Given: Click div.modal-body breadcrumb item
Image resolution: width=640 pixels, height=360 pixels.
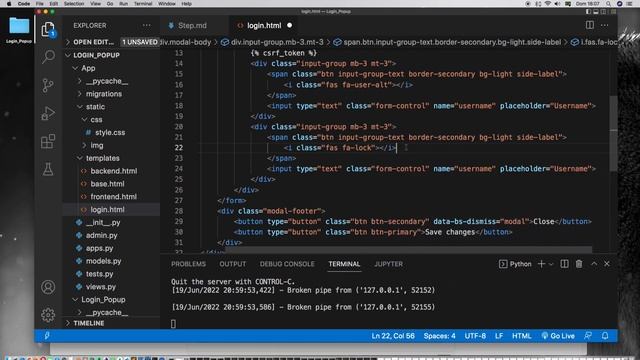Looking at the screenshot, I should click(186, 42).
